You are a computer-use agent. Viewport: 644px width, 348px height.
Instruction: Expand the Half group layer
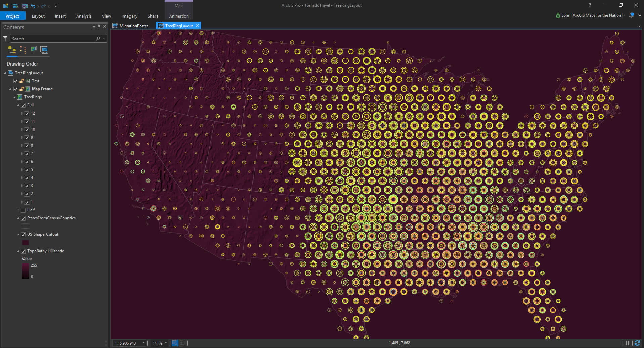tap(18, 210)
